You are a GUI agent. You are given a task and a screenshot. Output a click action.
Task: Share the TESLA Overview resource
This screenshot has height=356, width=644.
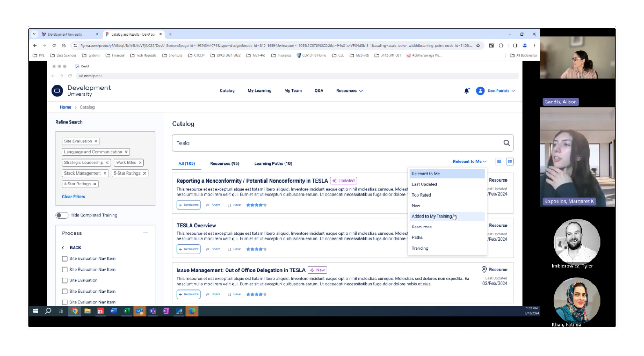[213, 249]
